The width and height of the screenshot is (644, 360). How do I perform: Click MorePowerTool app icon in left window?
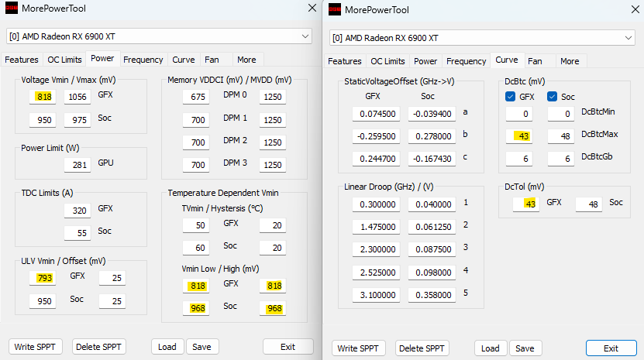[12, 8]
